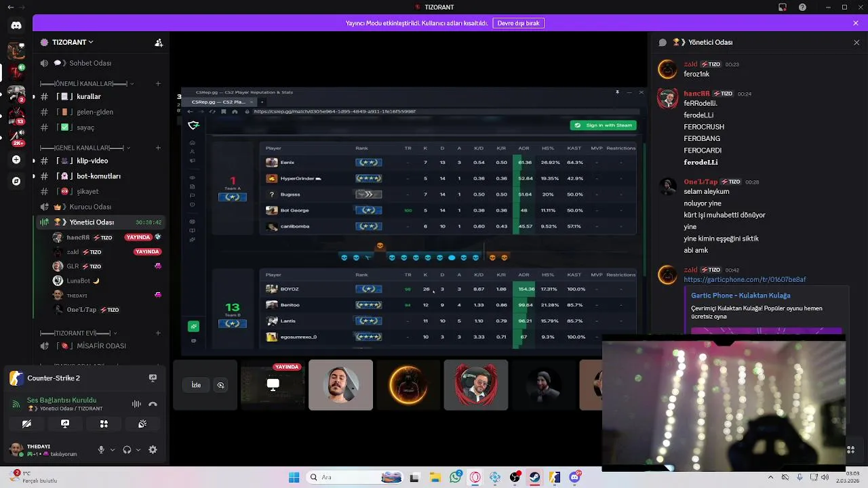Open the invite people icon next to TIZORANT
Image resolution: width=868 pixels, height=488 pixels.
tap(159, 42)
